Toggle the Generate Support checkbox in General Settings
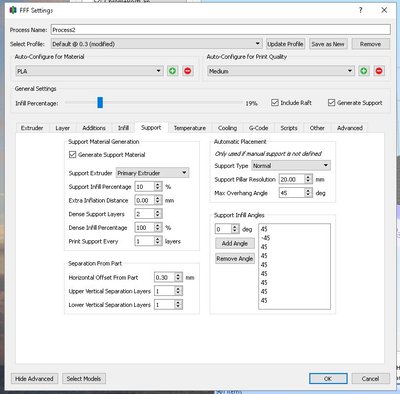 tap(331, 103)
